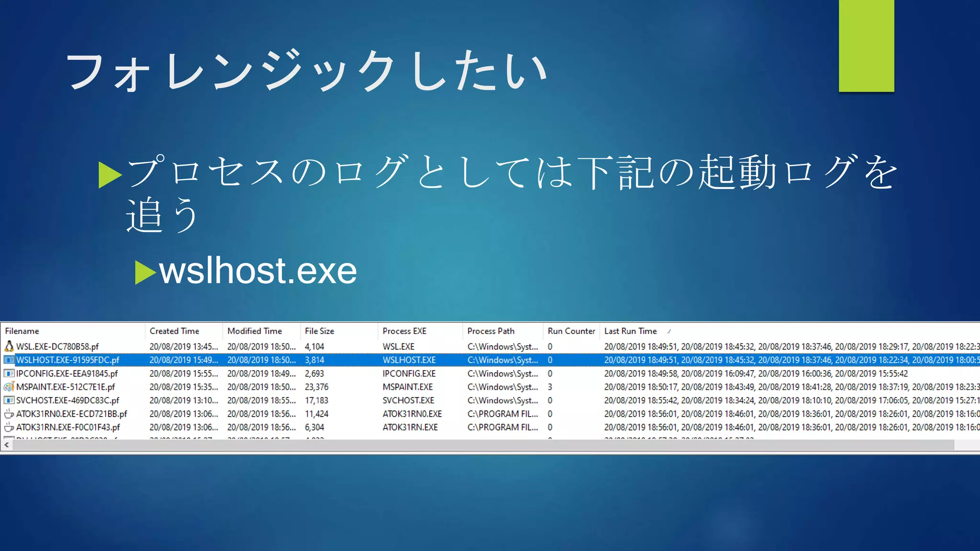Click file size value 11,424

coord(317,413)
